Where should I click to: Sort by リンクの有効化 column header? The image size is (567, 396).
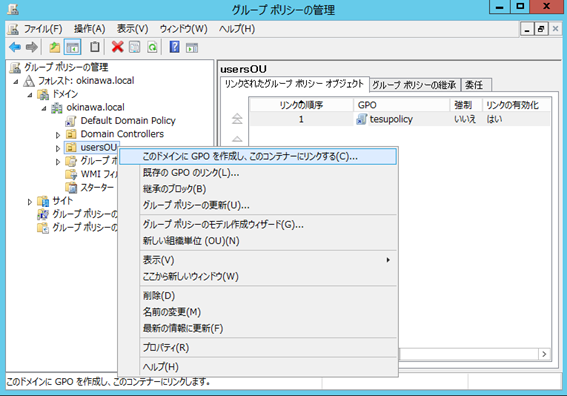coord(516,105)
